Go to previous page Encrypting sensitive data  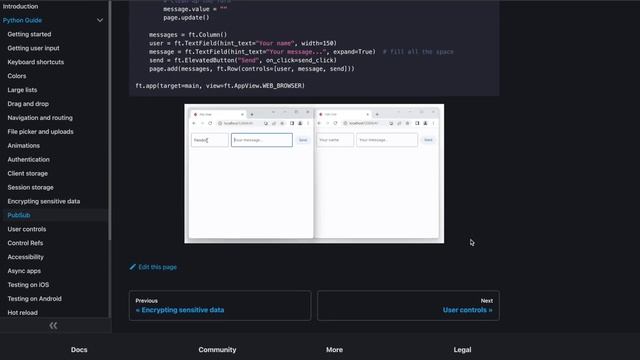220,305
